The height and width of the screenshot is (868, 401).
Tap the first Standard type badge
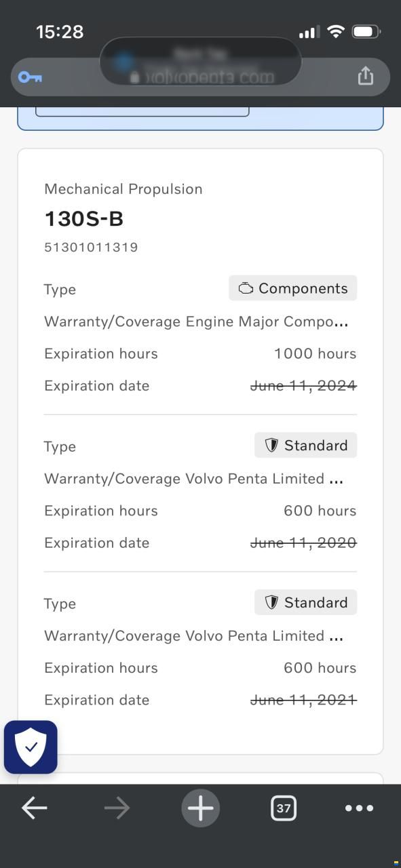click(305, 446)
